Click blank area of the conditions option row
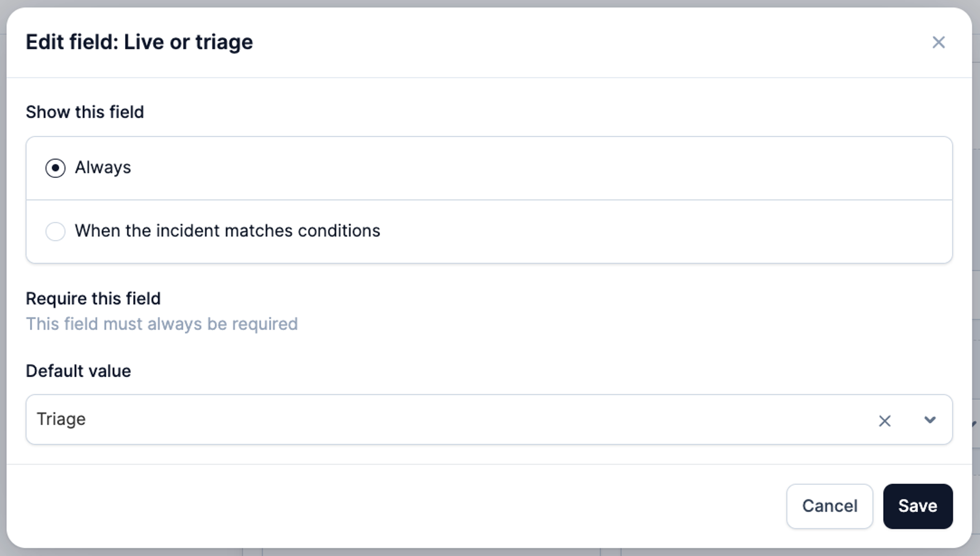Image resolution: width=980 pixels, height=556 pixels. pyautogui.click(x=637, y=231)
